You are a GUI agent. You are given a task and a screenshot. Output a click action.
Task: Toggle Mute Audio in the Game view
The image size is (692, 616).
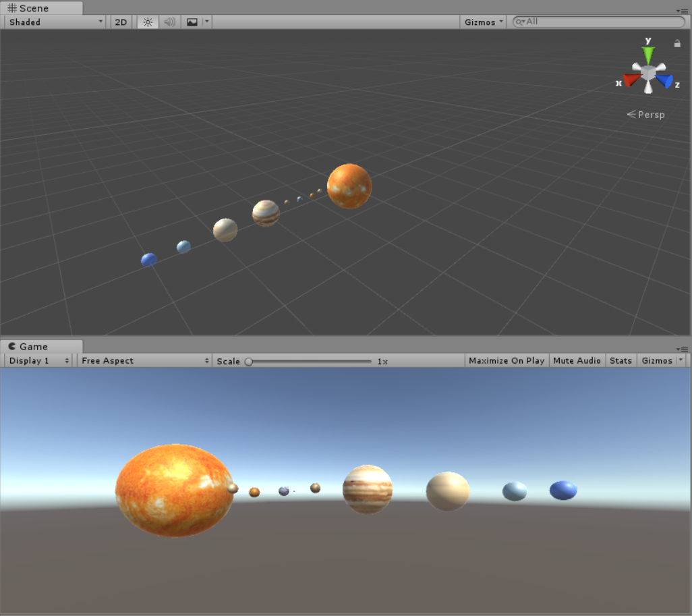tap(577, 360)
